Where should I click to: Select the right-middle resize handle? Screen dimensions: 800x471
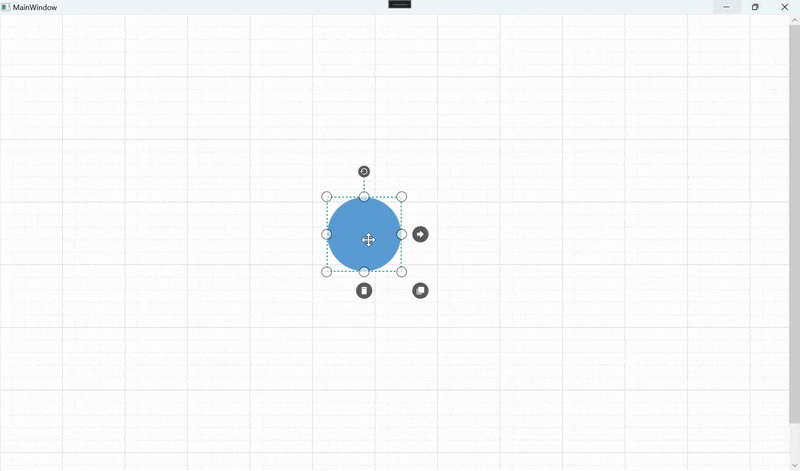402,234
